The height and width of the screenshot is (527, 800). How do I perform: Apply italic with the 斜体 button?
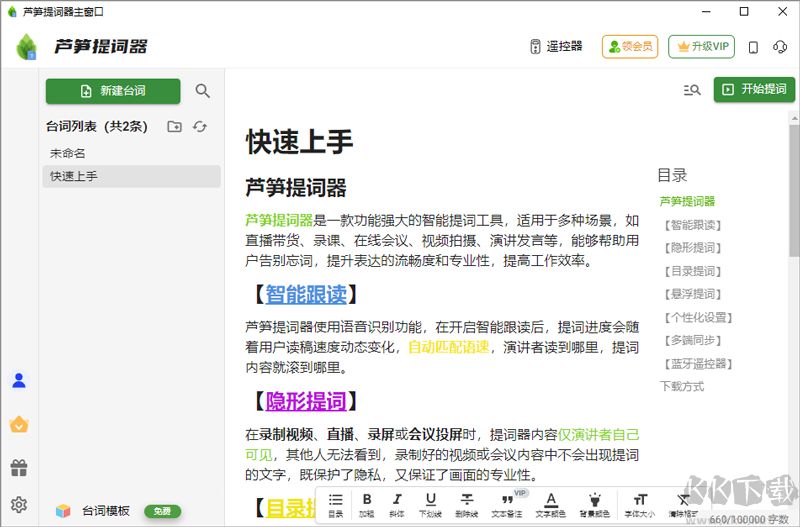click(x=397, y=505)
